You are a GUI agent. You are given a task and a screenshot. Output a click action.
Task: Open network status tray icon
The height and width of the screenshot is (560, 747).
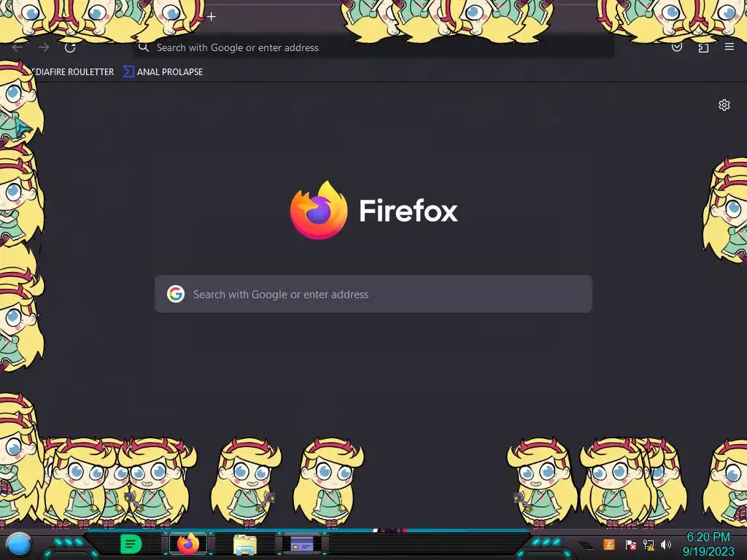point(649,544)
